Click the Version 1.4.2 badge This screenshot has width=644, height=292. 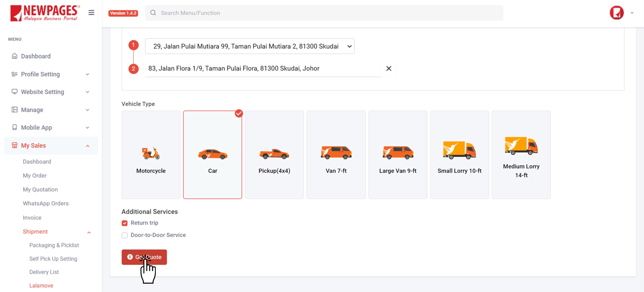point(123,13)
